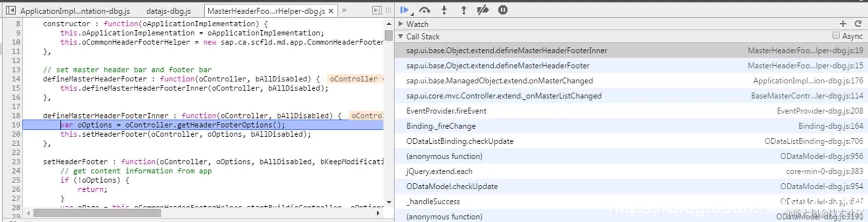Image resolution: width=868 pixels, height=222 pixels.
Task: Select ODataModel.checkUpdate frame
Action: (x=631, y=187)
